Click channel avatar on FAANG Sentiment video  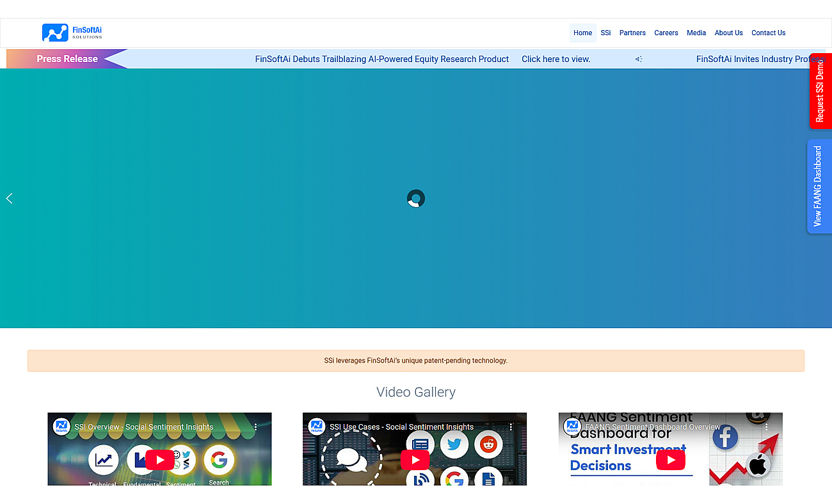click(572, 427)
